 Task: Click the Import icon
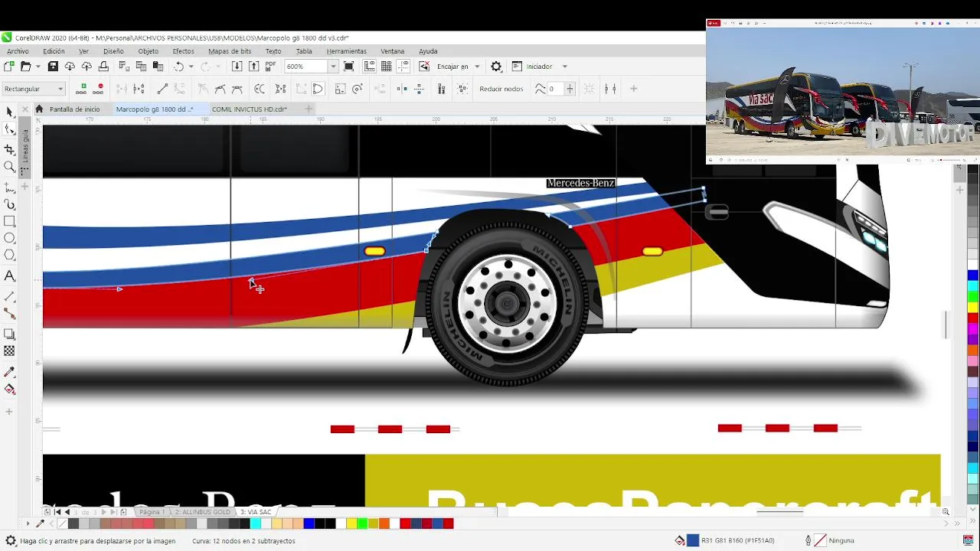(x=237, y=67)
